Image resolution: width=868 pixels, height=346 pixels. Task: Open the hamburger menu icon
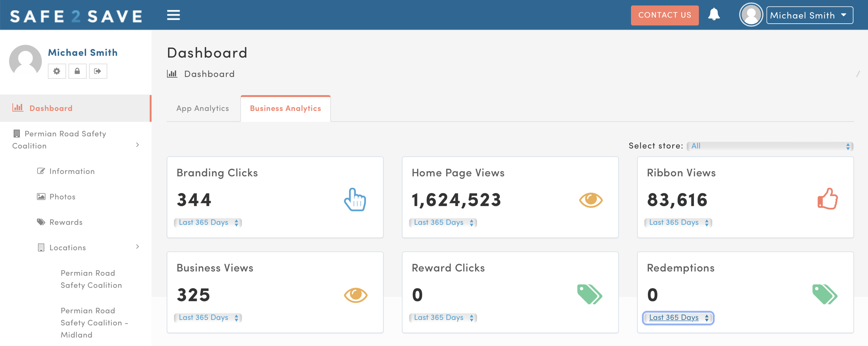(x=173, y=15)
